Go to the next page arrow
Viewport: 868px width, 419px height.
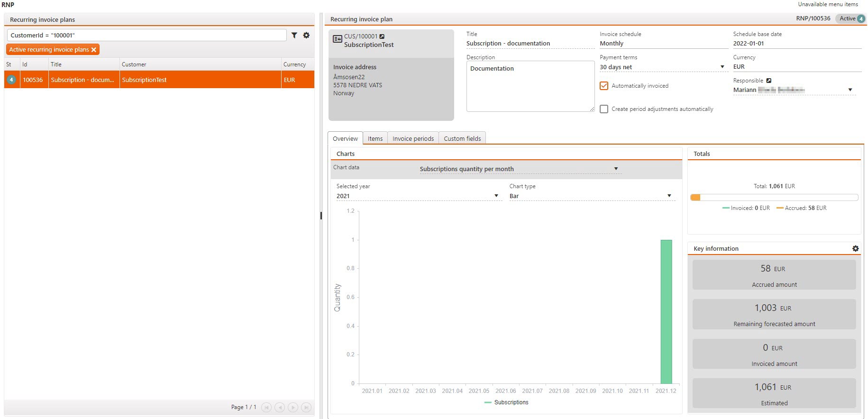tap(293, 407)
